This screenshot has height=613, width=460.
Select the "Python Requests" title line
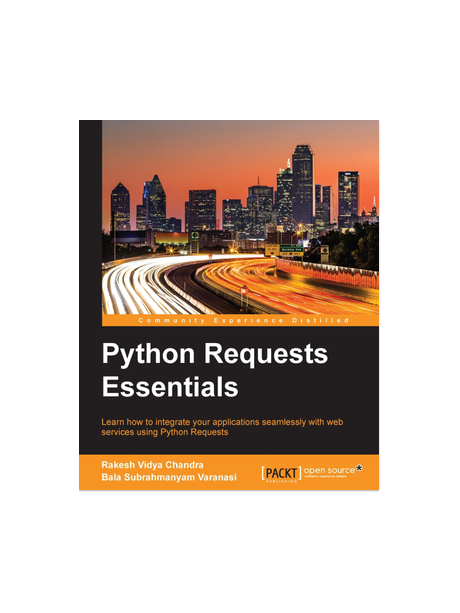tap(215, 354)
